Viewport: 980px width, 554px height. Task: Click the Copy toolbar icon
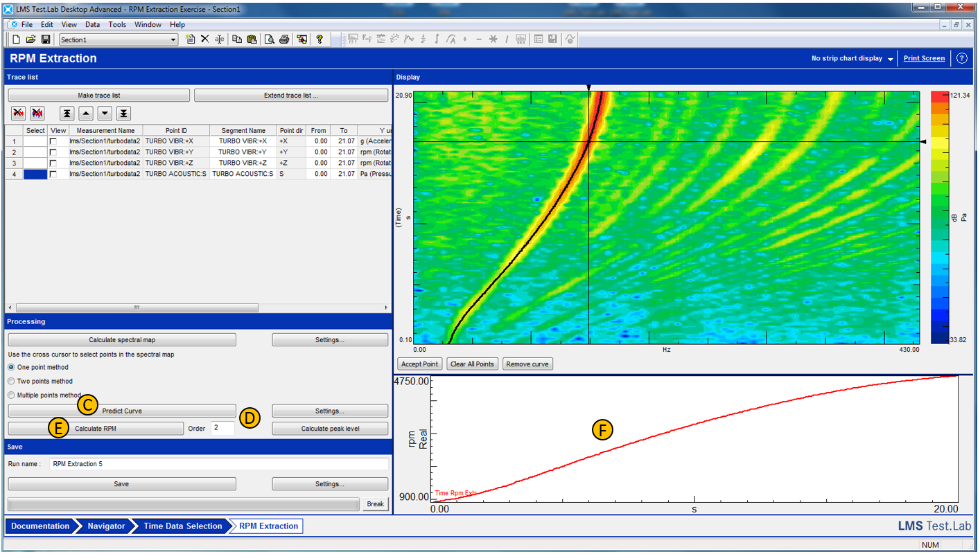pyautogui.click(x=237, y=39)
